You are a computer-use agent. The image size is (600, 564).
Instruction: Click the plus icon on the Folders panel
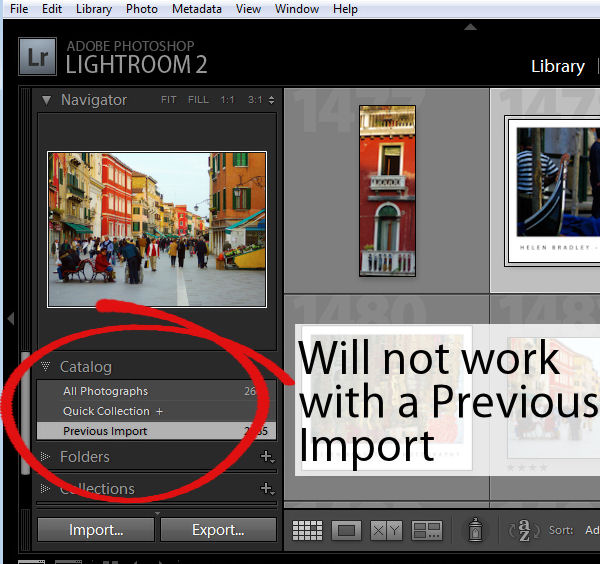coord(267,456)
